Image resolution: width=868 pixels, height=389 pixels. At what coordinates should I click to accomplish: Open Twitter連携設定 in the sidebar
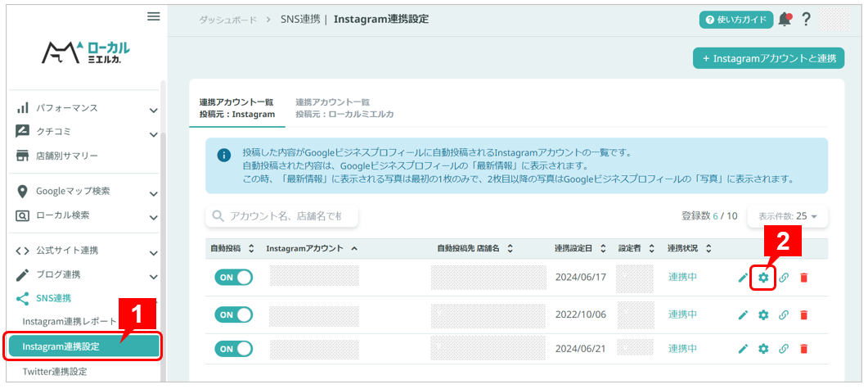pos(55,372)
